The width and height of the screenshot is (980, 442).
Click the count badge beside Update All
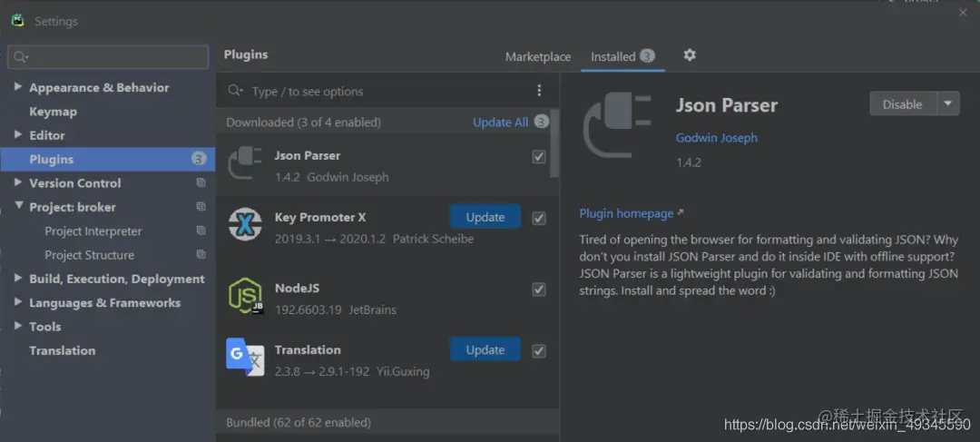(541, 122)
